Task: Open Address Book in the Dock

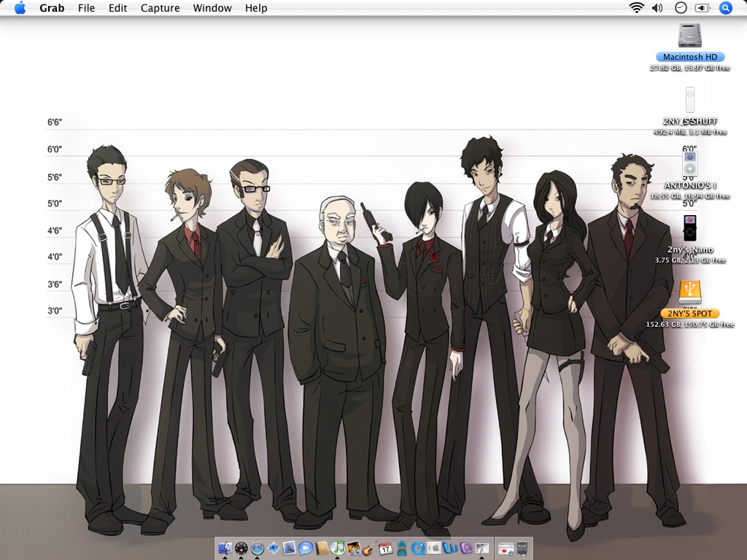Action: (322, 548)
